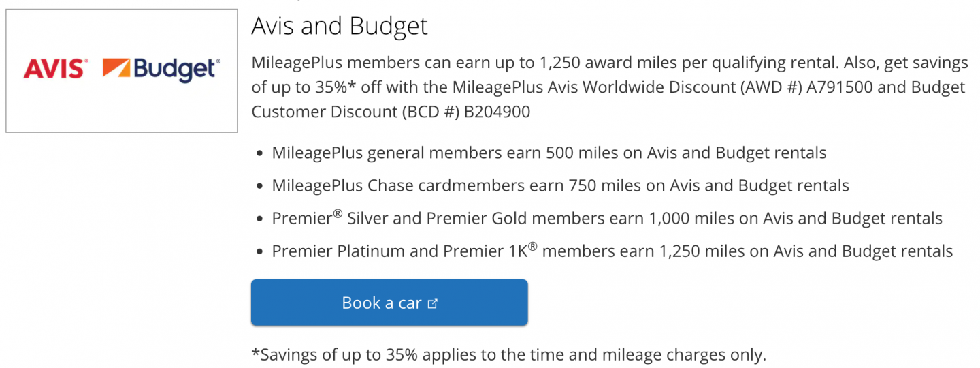Click the Chase cardmembers 750 miles bullet
This screenshot has width=980, height=368.
[560, 185]
